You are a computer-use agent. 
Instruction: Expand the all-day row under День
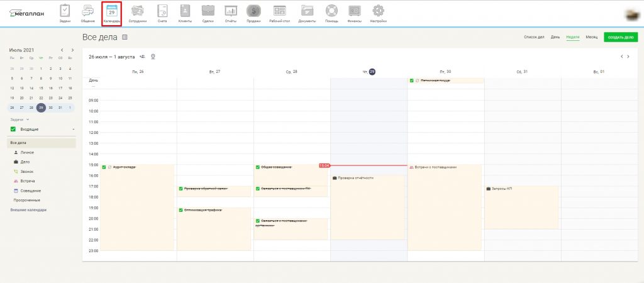coord(93,86)
